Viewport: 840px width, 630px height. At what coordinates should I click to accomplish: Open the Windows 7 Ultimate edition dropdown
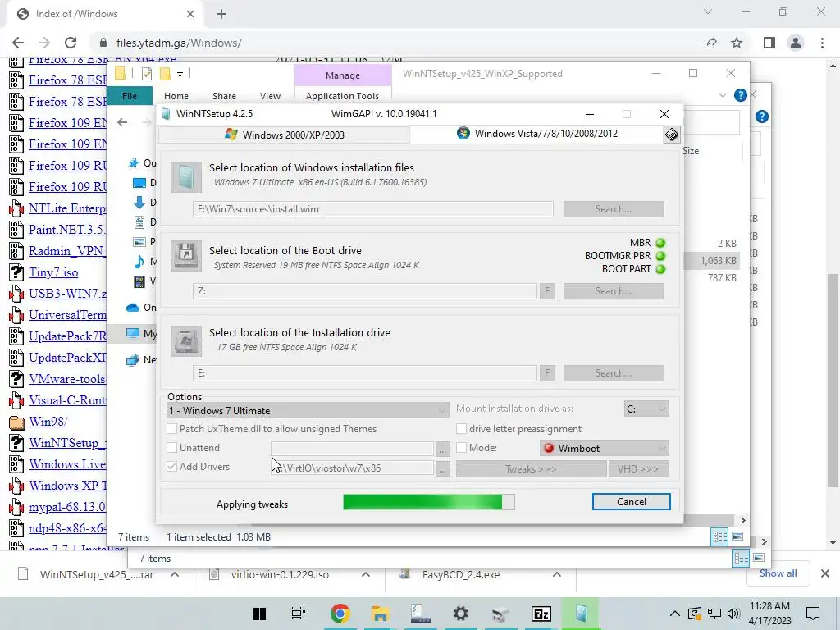click(x=308, y=411)
